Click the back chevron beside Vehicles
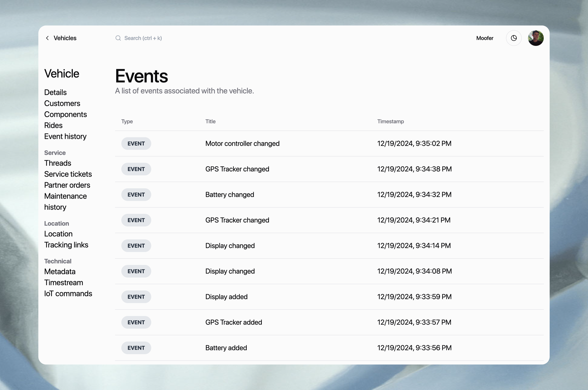The image size is (588, 390). 47,38
